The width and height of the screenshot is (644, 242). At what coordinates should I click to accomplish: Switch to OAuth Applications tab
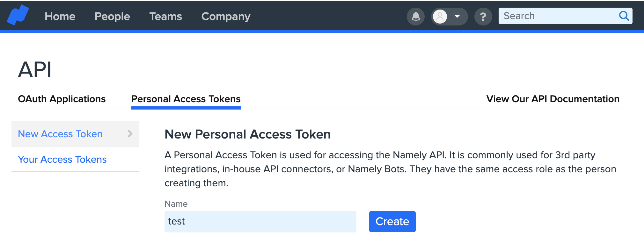coord(62,99)
